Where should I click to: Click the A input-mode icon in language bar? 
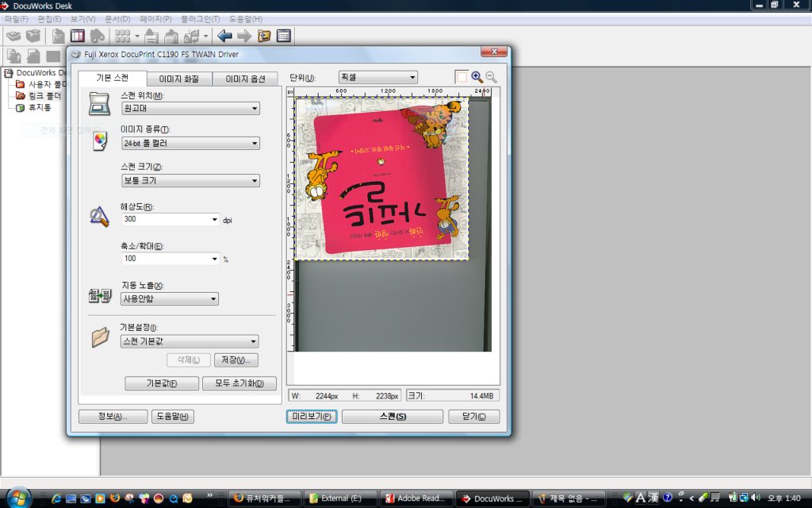point(641,498)
